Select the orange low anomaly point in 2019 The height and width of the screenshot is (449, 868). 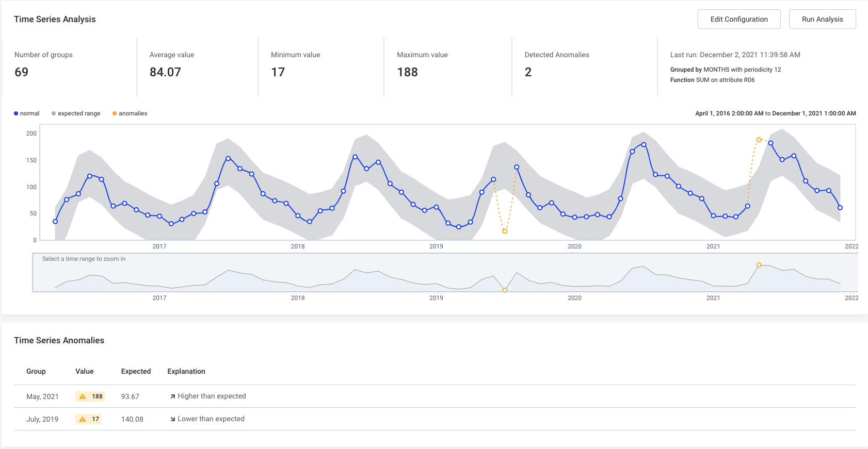[505, 231]
